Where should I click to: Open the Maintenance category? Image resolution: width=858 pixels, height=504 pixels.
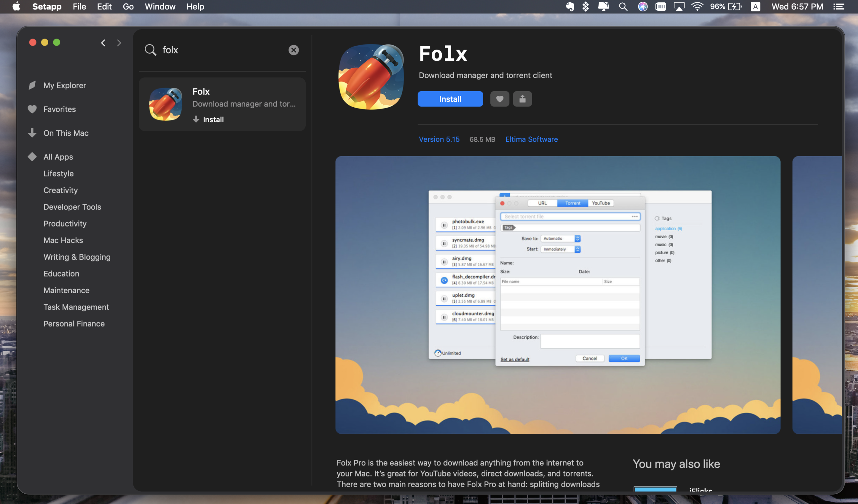click(x=66, y=290)
